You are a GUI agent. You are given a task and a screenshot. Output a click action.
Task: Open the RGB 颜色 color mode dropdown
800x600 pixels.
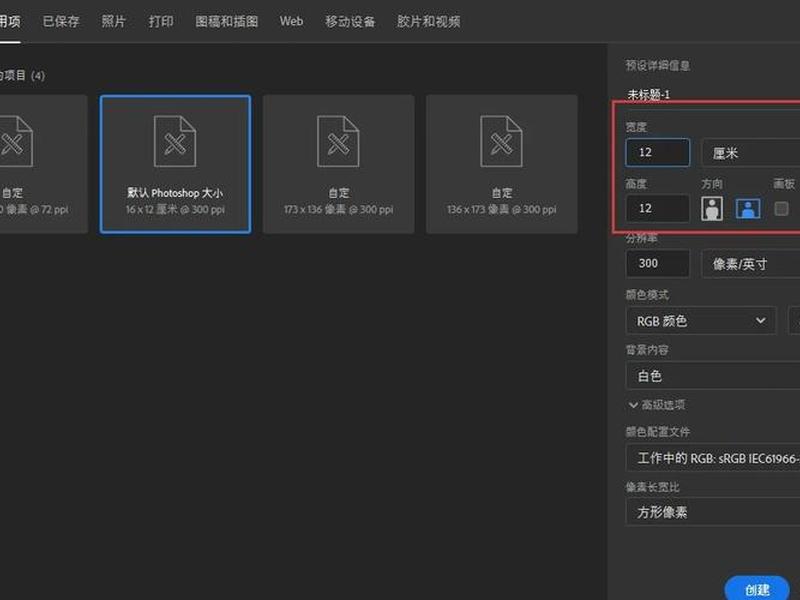[x=701, y=321]
